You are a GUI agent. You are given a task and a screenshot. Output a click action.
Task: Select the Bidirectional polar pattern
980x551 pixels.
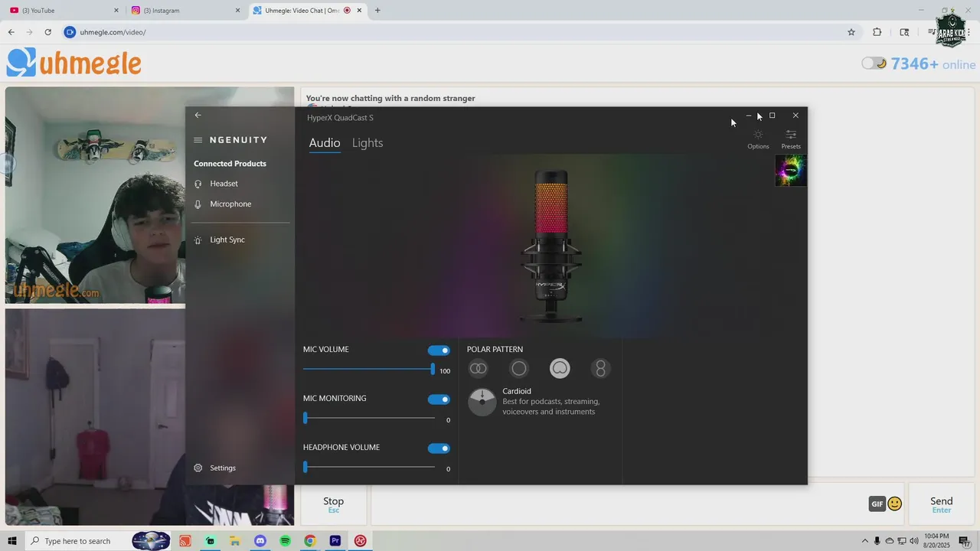click(600, 369)
